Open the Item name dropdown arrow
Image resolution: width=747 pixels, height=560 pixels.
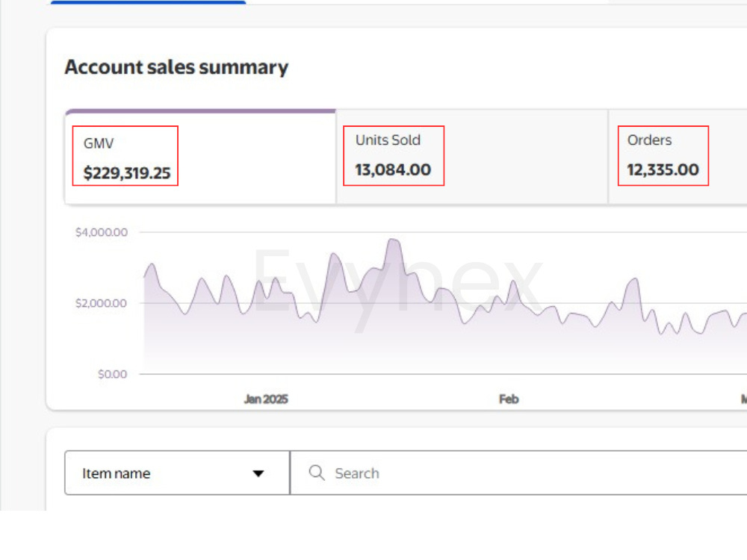[x=258, y=473]
